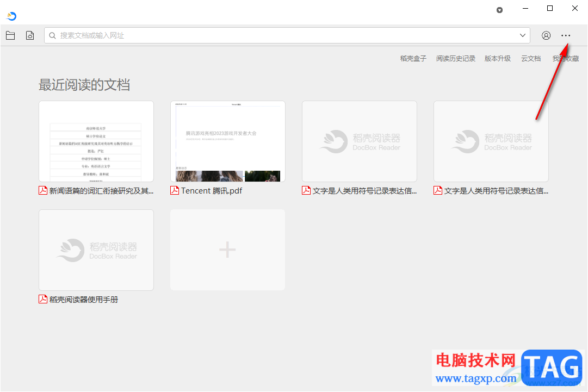Click the file name 新闻语篇的词汇衔接研究及其...
This screenshot has width=588, height=392.
(101, 191)
